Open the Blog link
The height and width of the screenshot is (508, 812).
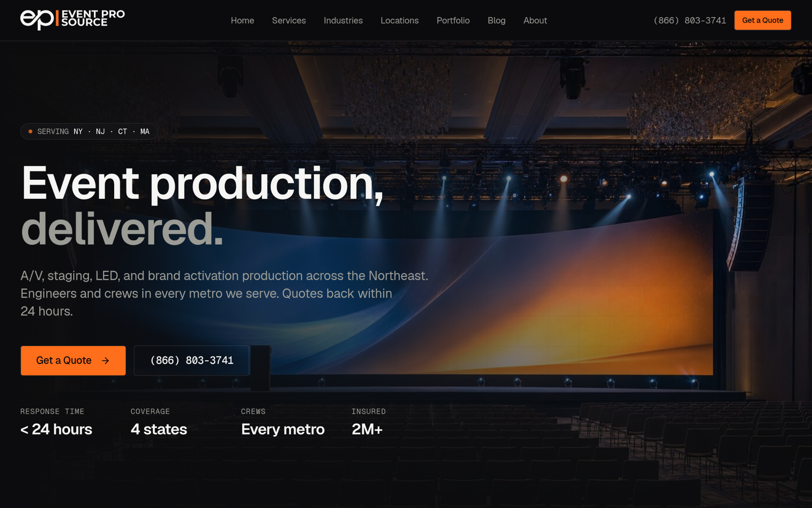tap(496, 20)
